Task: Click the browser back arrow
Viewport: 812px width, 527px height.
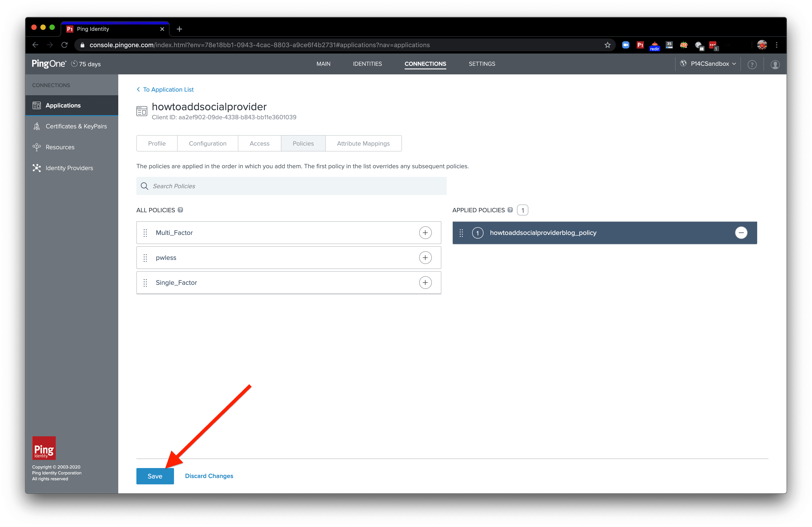Action: pos(35,45)
